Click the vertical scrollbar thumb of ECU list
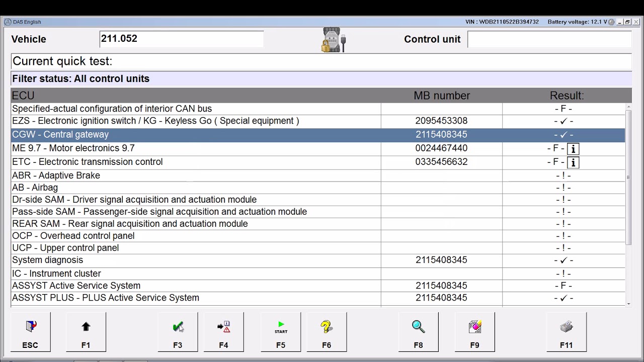 tap(628, 176)
